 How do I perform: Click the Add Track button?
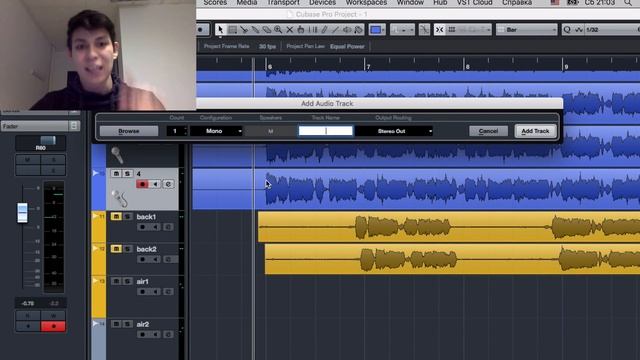coord(536,131)
